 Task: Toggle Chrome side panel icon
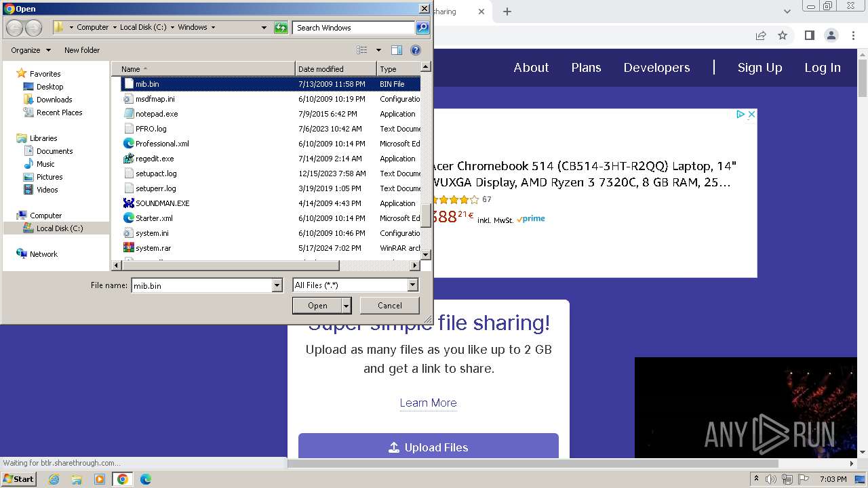tap(809, 35)
